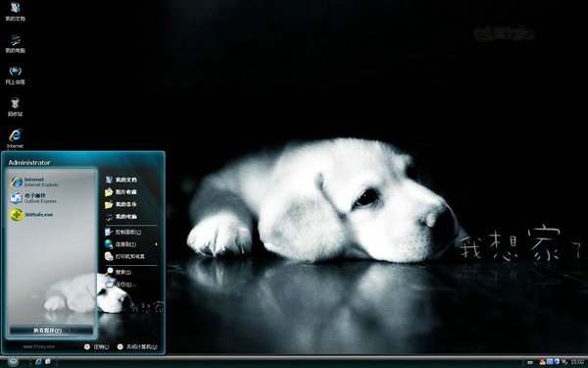Click the Show Desktop quick launch icon
The width and height of the screenshot is (588, 368).
click(48, 361)
